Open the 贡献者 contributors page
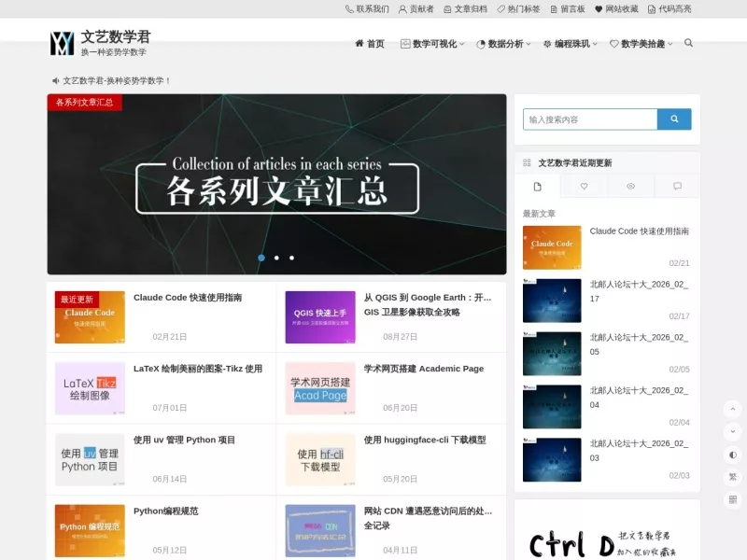Screen dimensions: 747x560 pyautogui.click(x=416, y=9)
